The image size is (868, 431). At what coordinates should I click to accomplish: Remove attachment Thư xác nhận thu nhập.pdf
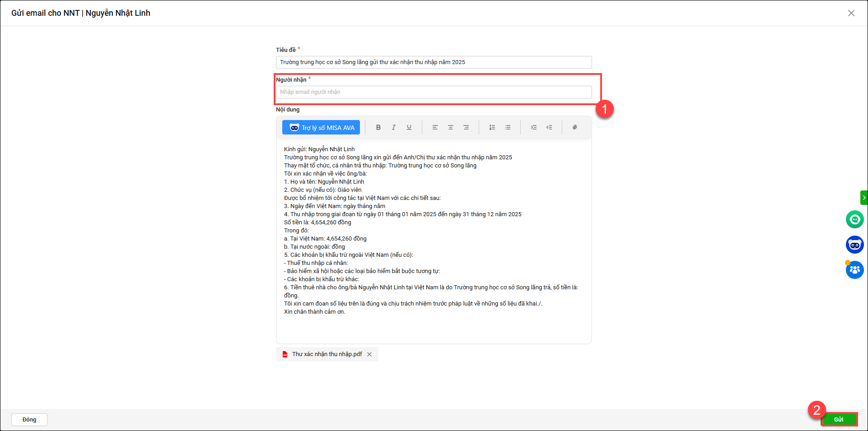point(369,354)
